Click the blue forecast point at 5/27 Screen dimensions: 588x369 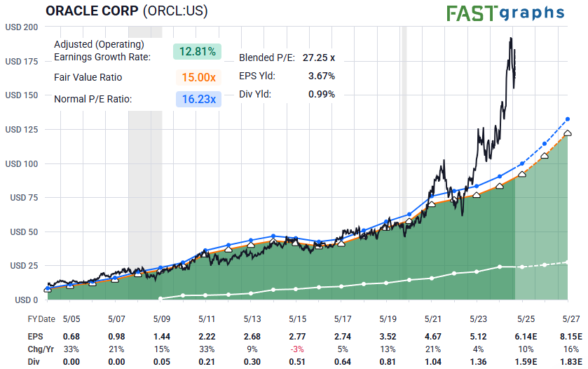coord(568,119)
